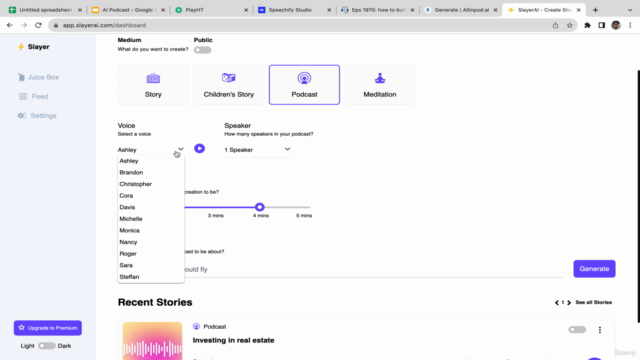Choose Steffan from the voice list
This screenshot has width=640, height=360.
[x=151, y=277]
